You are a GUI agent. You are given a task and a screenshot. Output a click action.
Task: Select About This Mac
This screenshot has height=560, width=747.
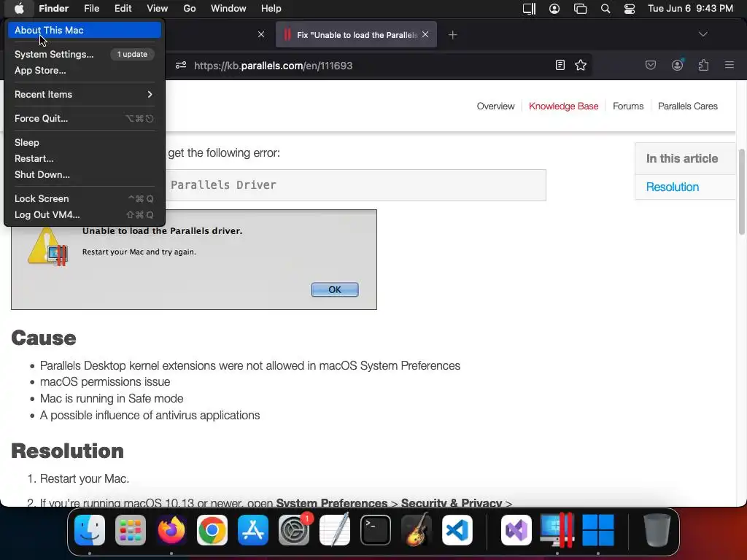click(x=85, y=30)
